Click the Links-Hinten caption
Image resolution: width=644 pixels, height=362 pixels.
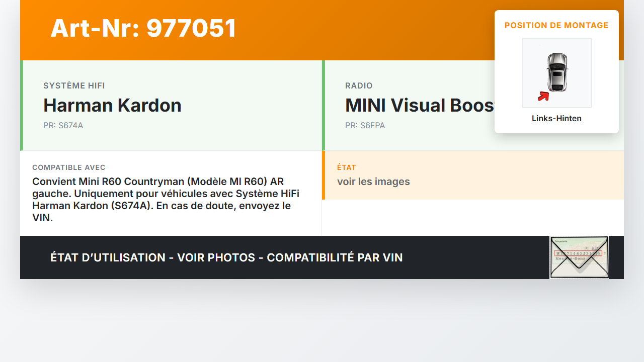pos(556,119)
